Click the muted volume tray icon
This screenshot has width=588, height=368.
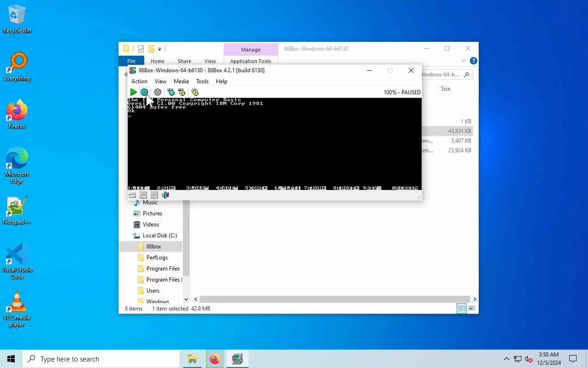tap(528, 359)
